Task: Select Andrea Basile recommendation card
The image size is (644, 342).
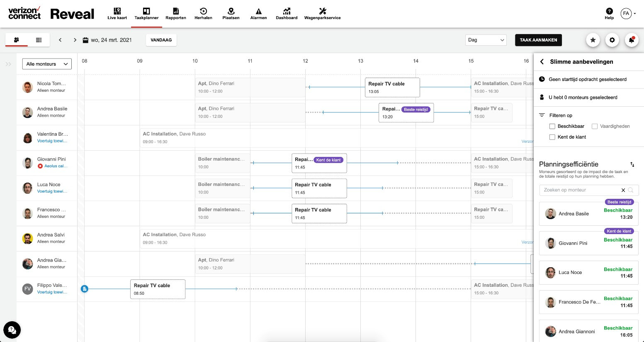Action: (589, 214)
